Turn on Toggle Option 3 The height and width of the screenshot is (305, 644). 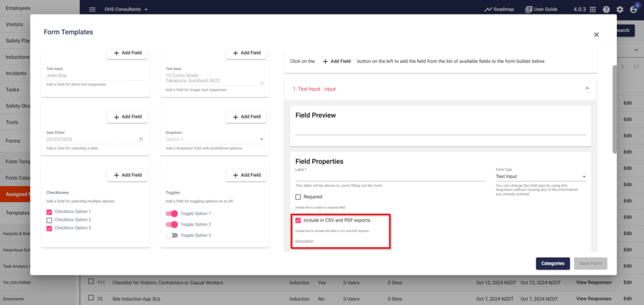pyautogui.click(x=172, y=236)
